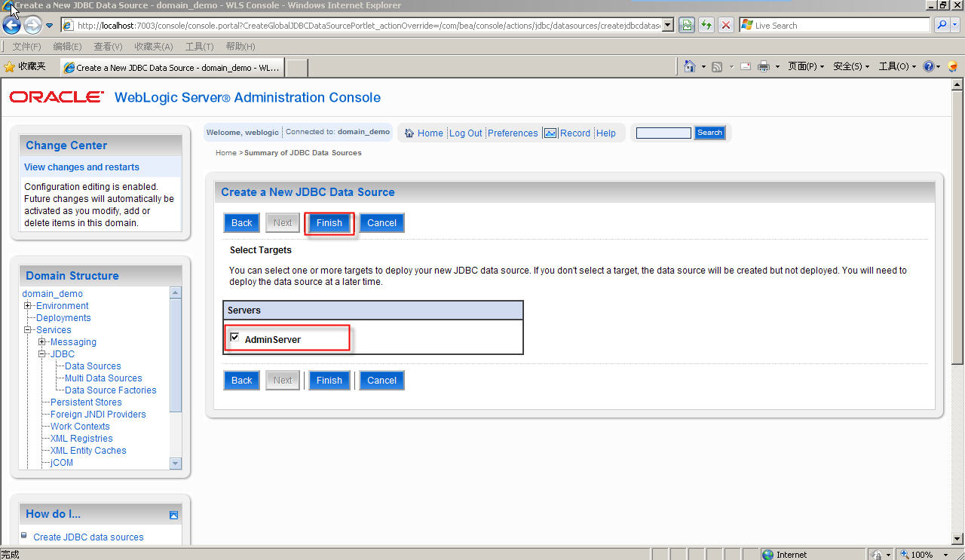Open the 工具(T) menu
The width and height of the screenshot is (965, 560).
199,47
